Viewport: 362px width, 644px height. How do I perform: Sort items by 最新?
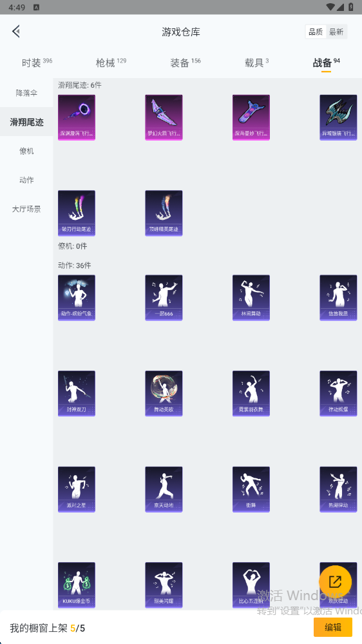click(x=336, y=32)
